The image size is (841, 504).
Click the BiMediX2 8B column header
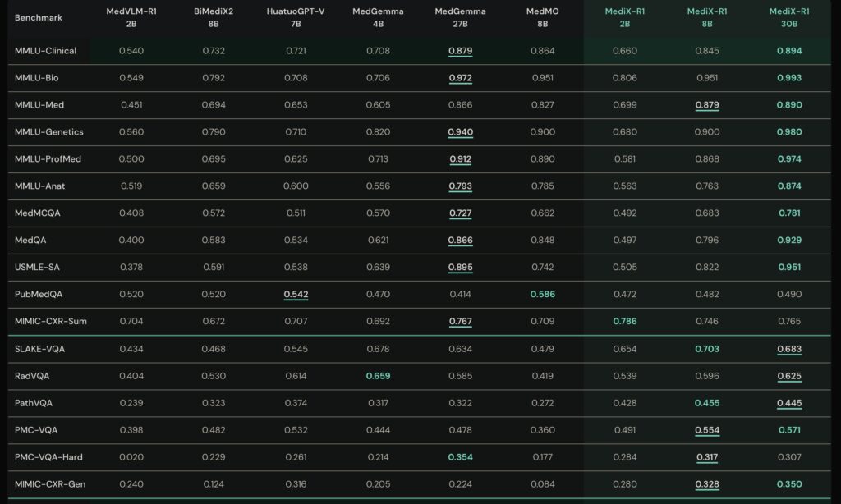tap(214, 17)
